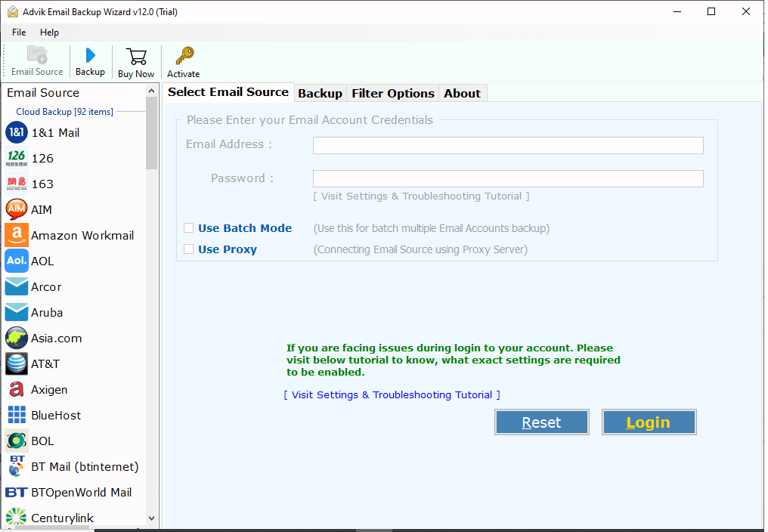Click the source list scrollbar thumb
Screen dimensions: 768x532
[151, 133]
